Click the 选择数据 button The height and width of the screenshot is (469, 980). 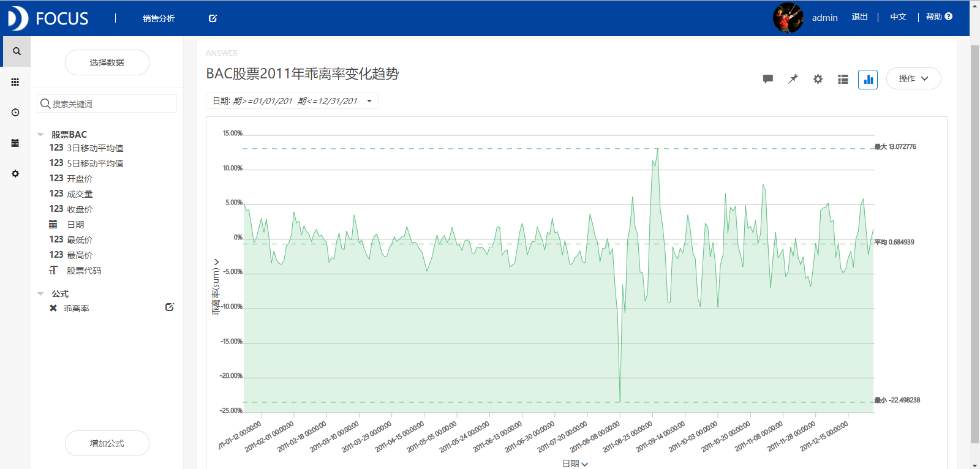coord(107,62)
